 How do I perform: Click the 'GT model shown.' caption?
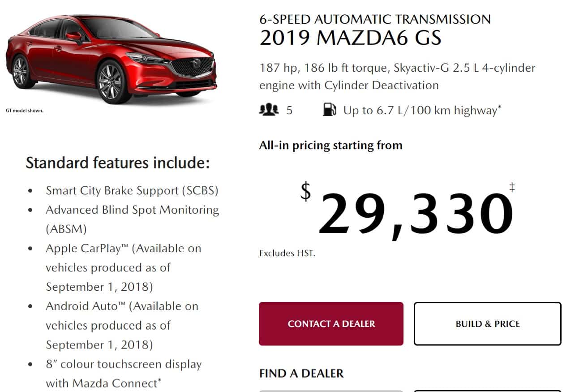pyautogui.click(x=24, y=110)
